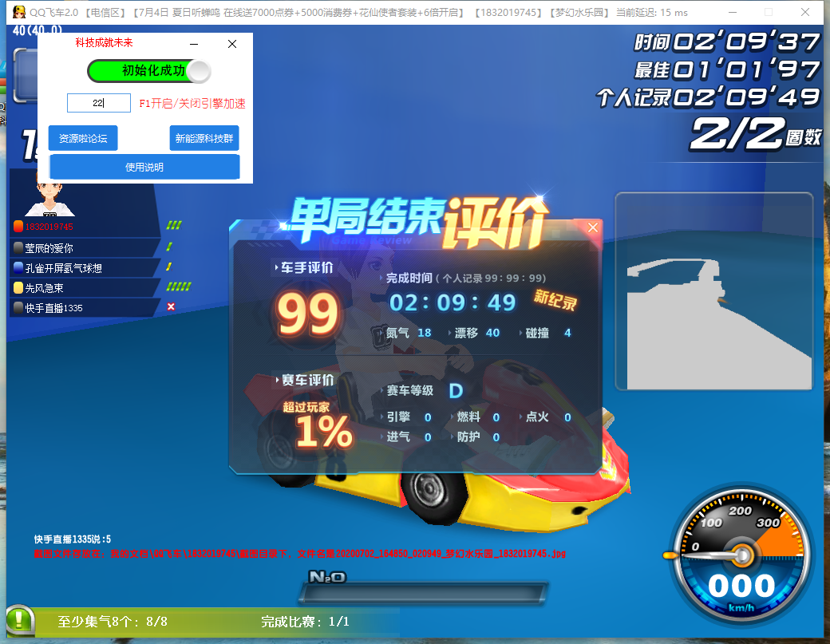830x644 pixels.
Task: Click the green exclamation mission icon
Action: [20, 620]
